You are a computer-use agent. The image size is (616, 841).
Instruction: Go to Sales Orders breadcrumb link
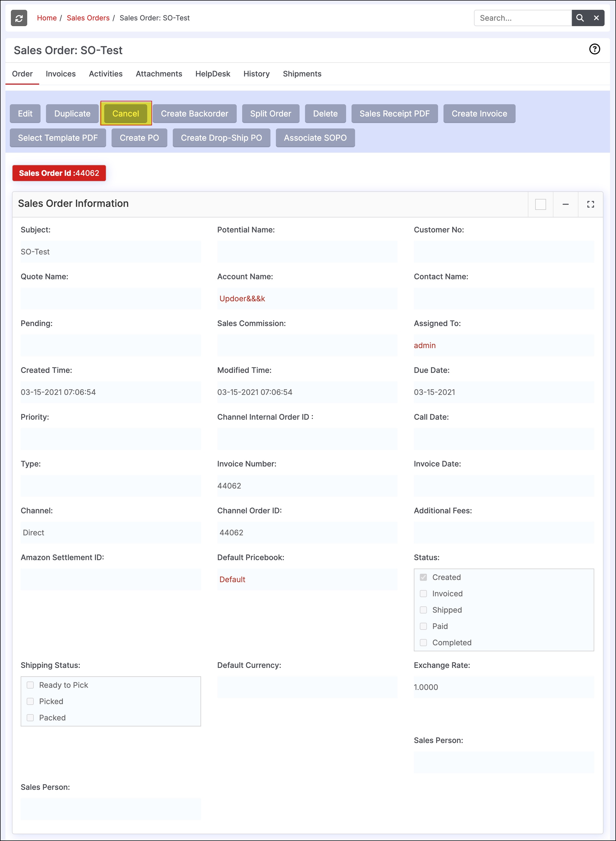coord(88,18)
